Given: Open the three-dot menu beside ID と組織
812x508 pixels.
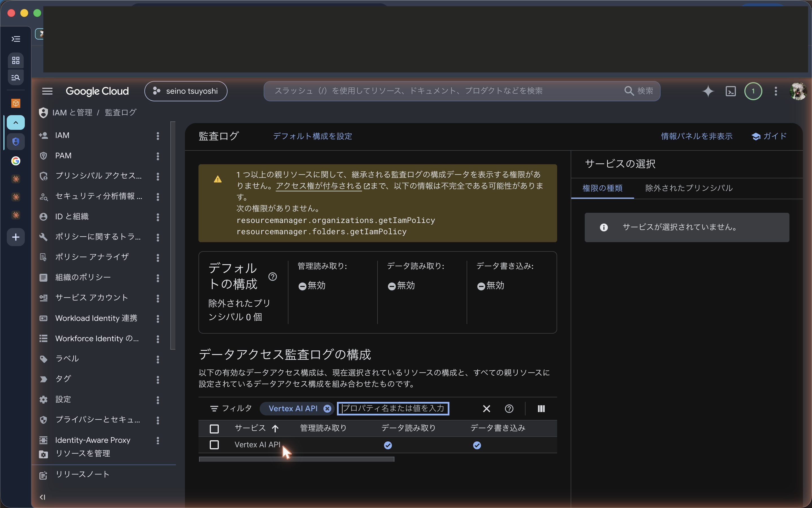Looking at the screenshot, I should coord(158,217).
